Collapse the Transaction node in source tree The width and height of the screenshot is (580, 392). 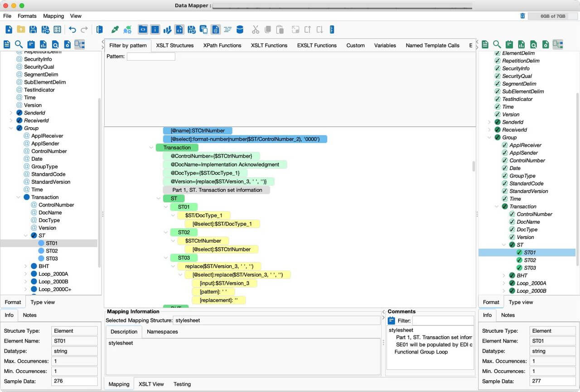18,197
